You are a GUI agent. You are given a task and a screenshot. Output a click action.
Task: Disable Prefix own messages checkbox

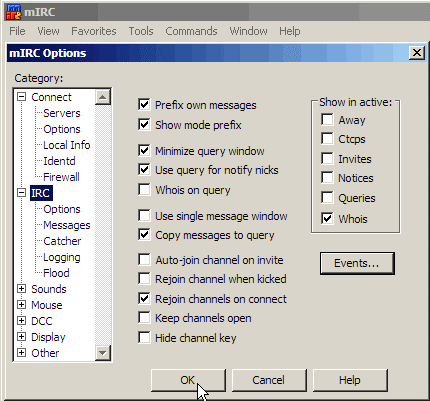pyautogui.click(x=144, y=105)
